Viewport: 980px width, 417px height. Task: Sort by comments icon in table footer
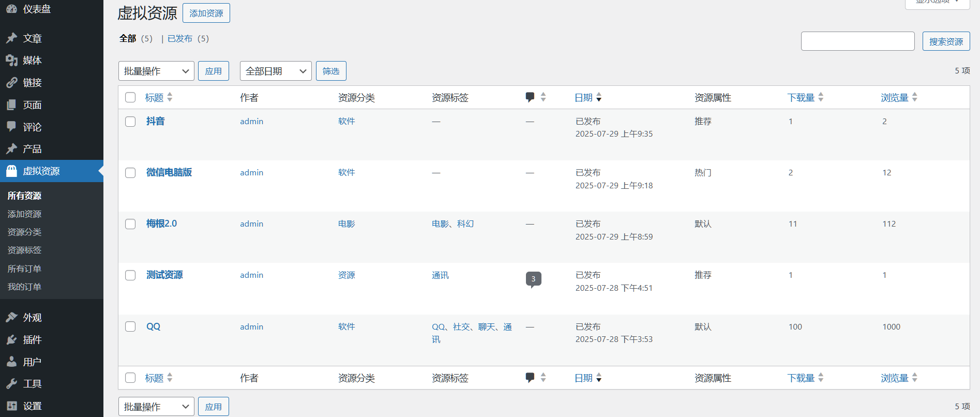(x=530, y=378)
